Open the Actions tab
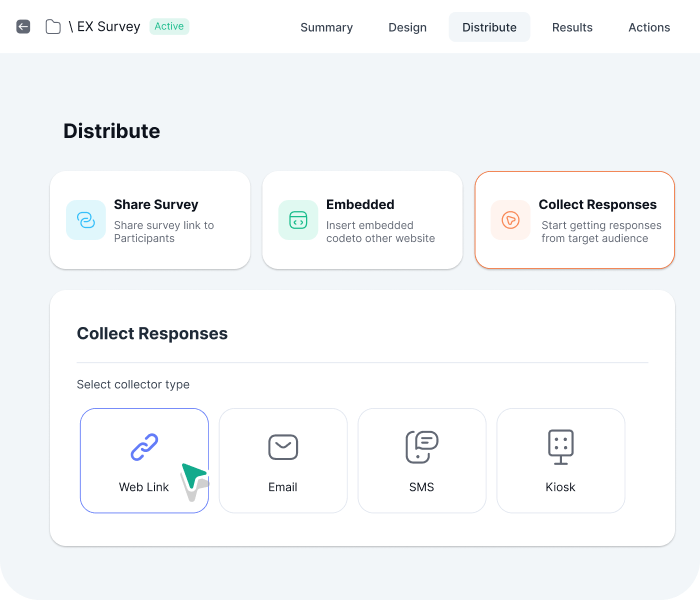 pyautogui.click(x=649, y=27)
